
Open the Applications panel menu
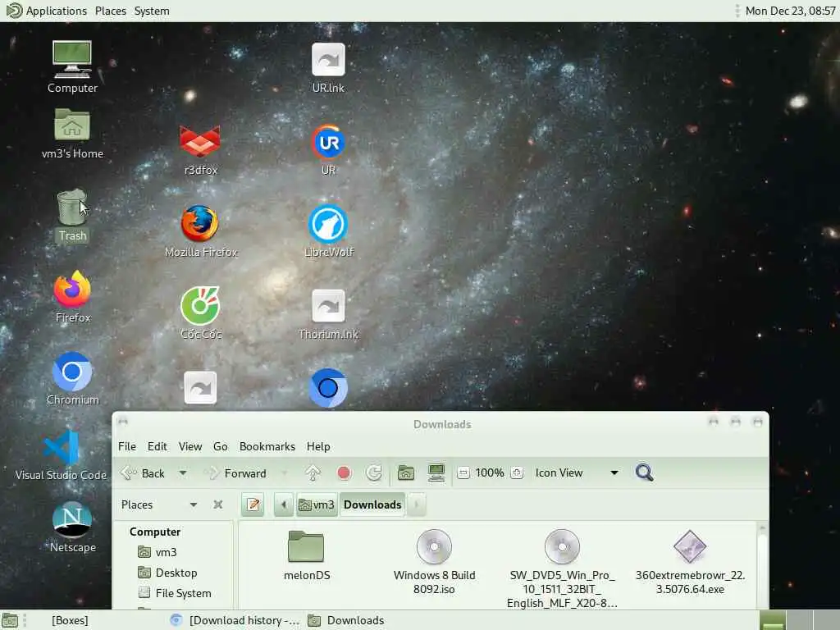click(47, 11)
